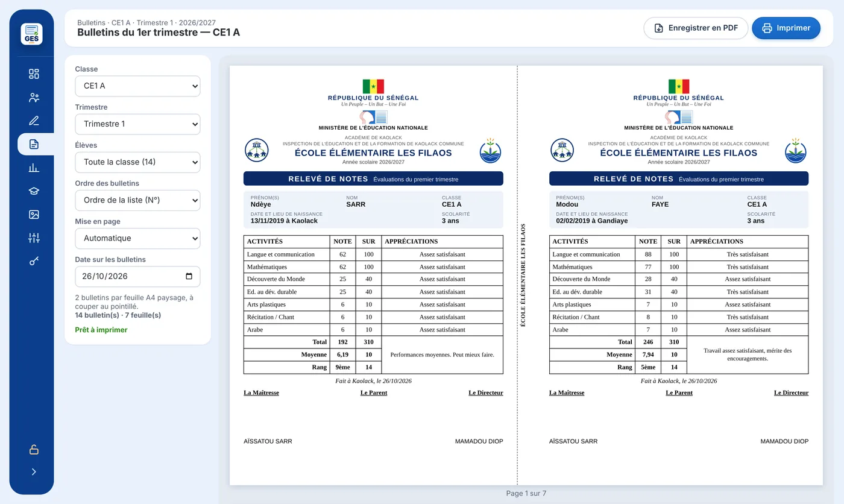Click Performances moyennes comment in left bulletin
The height and width of the screenshot is (504, 844).
pos(442,354)
